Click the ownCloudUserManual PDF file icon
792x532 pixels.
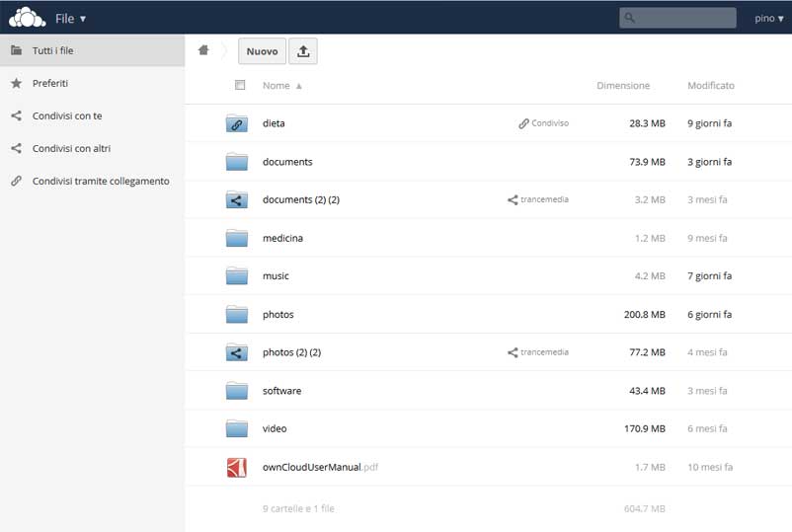236,467
